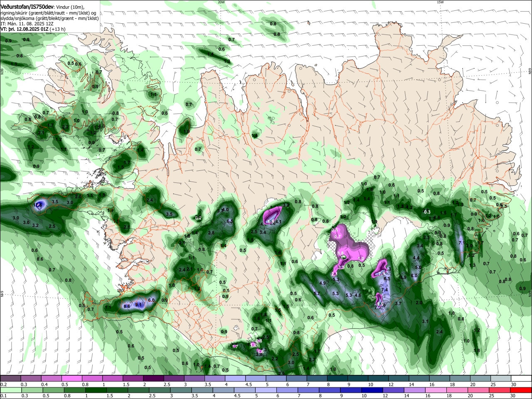Viewport: 532px width, 399px height.
Task: Click the "9.1" precipitation value on the southwest peninsula
Action: [x=139, y=304]
